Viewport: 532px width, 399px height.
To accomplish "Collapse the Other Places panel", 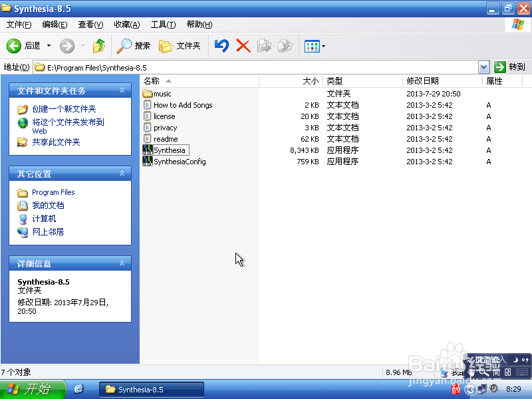I will click(x=122, y=174).
